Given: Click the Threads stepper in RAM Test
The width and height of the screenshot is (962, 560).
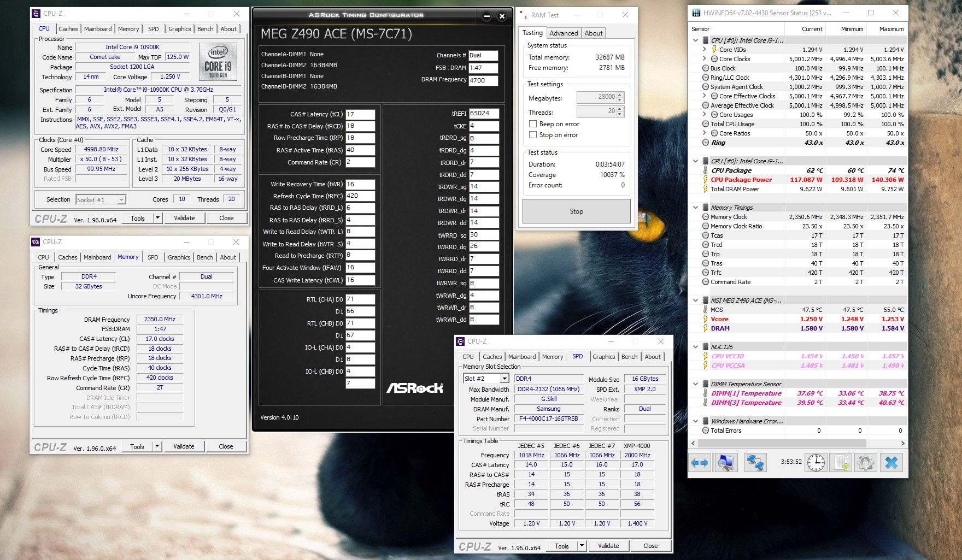Looking at the screenshot, I should pos(620,111).
